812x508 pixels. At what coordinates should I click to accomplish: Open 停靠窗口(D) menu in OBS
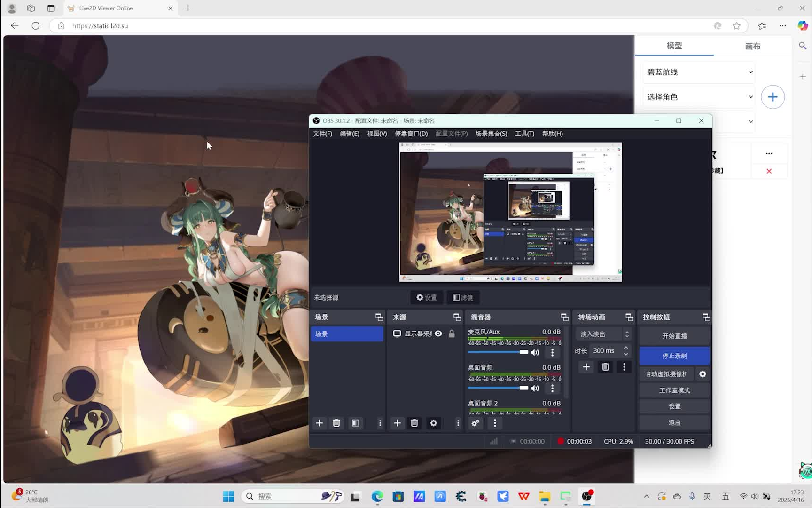point(411,134)
